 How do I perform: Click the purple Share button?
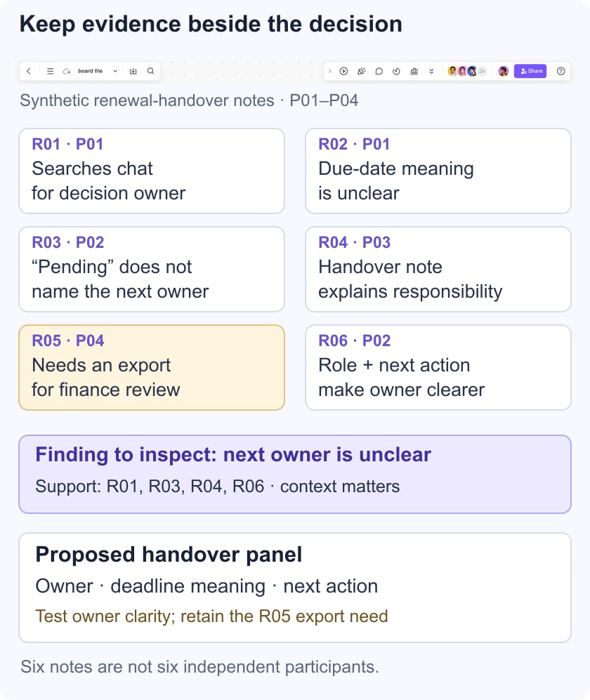click(x=530, y=71)
